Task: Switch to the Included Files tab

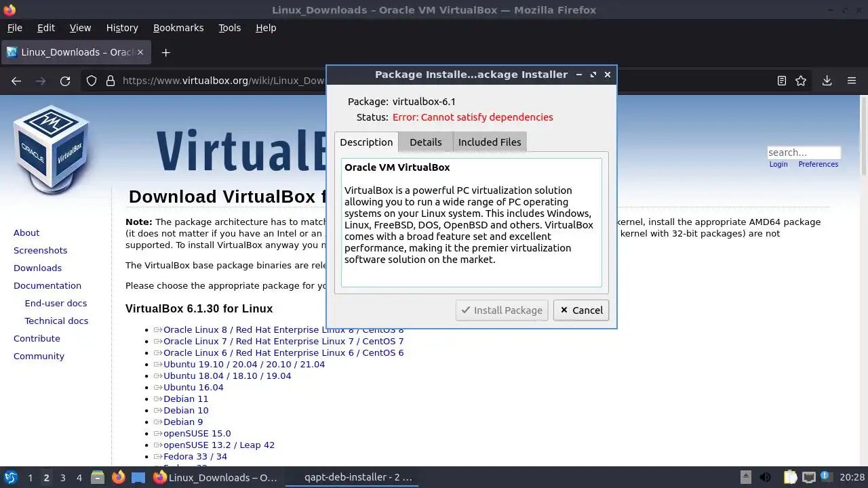Action: tap(490, 142)
